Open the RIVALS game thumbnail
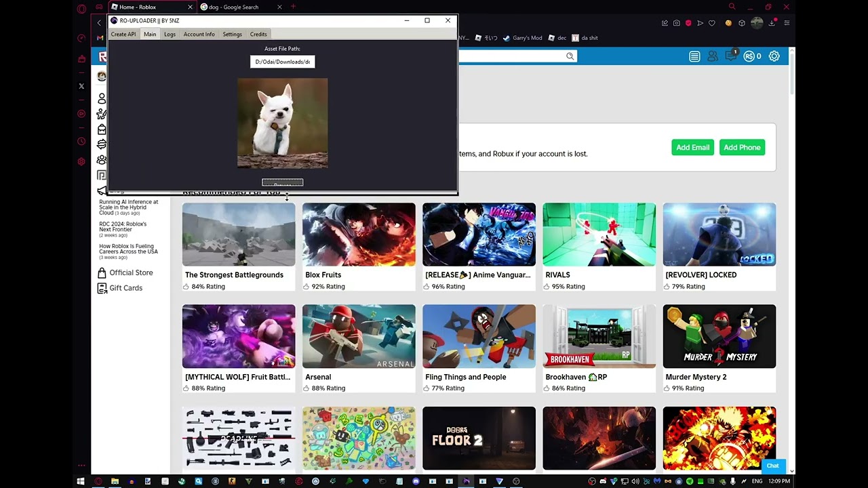The height and width of the screenshot is (488, 868). (x=599, y=235)
